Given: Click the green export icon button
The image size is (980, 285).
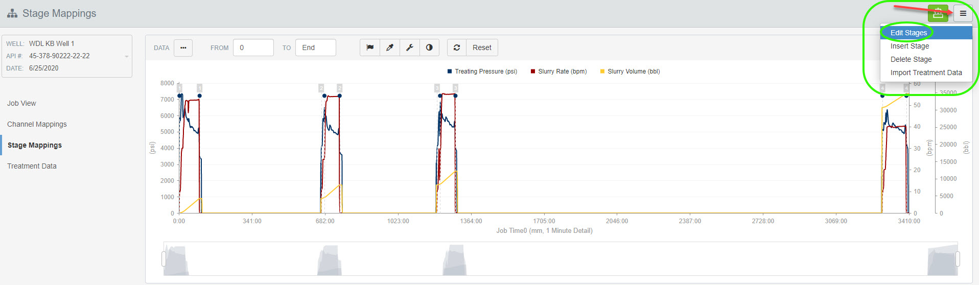Looking at the screenshot, I should pyautogui.click(x=938, y=13).
